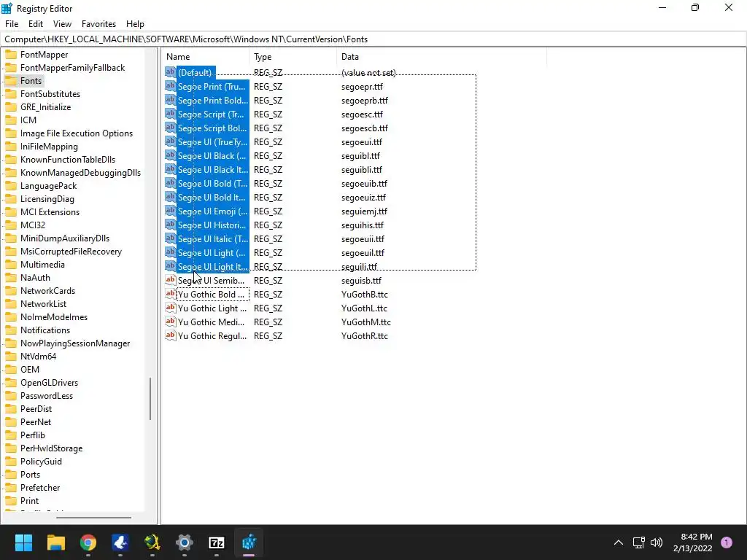The image size is (747, 560).
Task: Select the FontMapperFamilyFallback key
Action: (x=72, y=68)
